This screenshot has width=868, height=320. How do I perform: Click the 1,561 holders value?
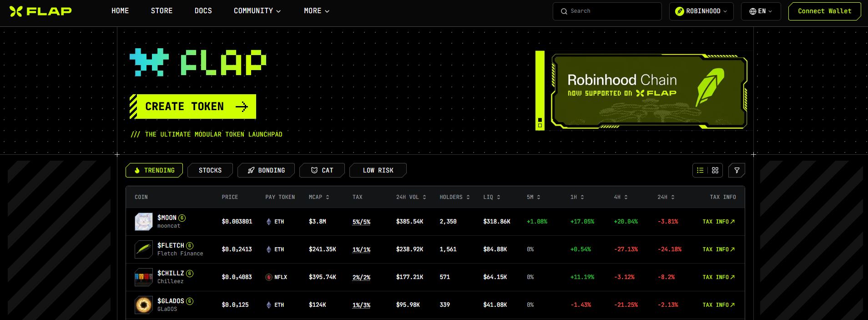[x=448, y=249]
